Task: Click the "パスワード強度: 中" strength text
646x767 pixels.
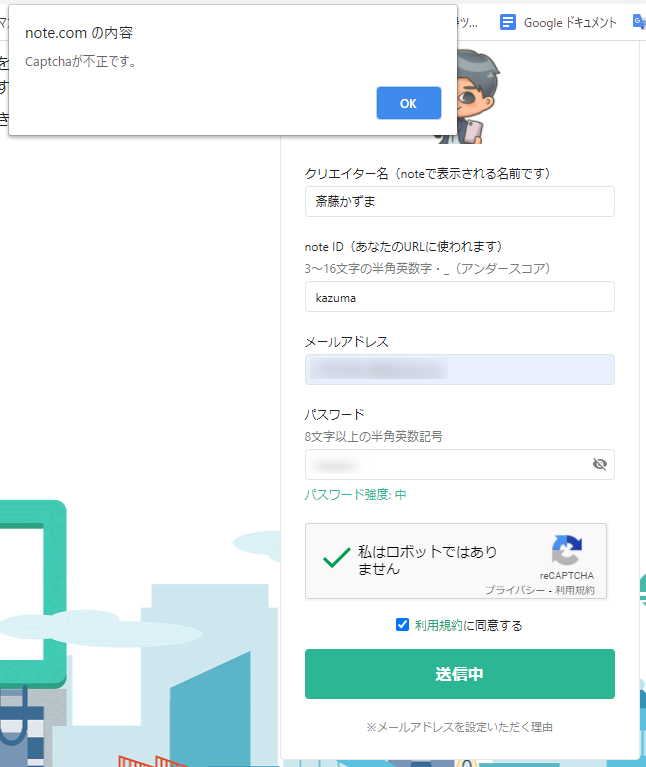Action: (356, 495)
